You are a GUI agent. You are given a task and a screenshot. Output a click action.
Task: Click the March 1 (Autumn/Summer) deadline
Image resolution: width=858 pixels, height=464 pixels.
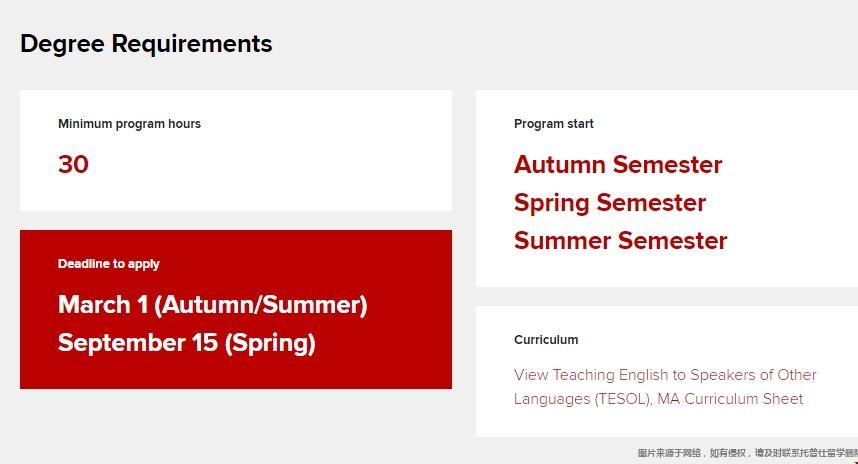point(212,305)
